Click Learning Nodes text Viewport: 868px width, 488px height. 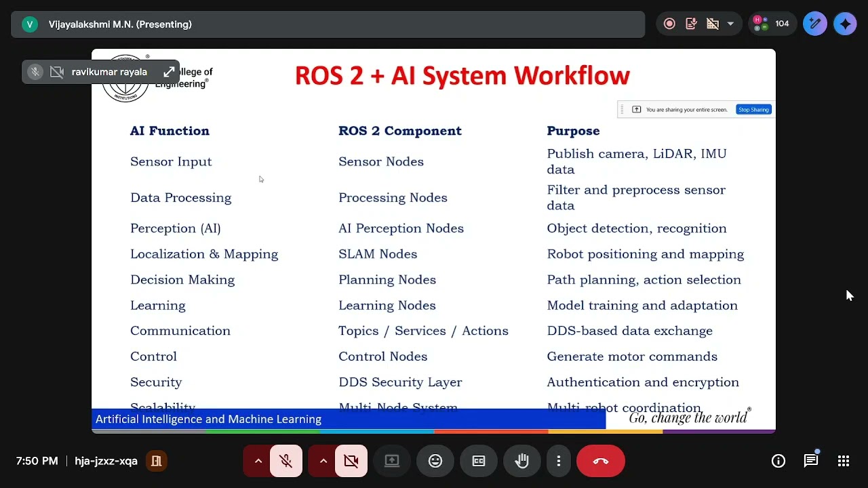387,306
